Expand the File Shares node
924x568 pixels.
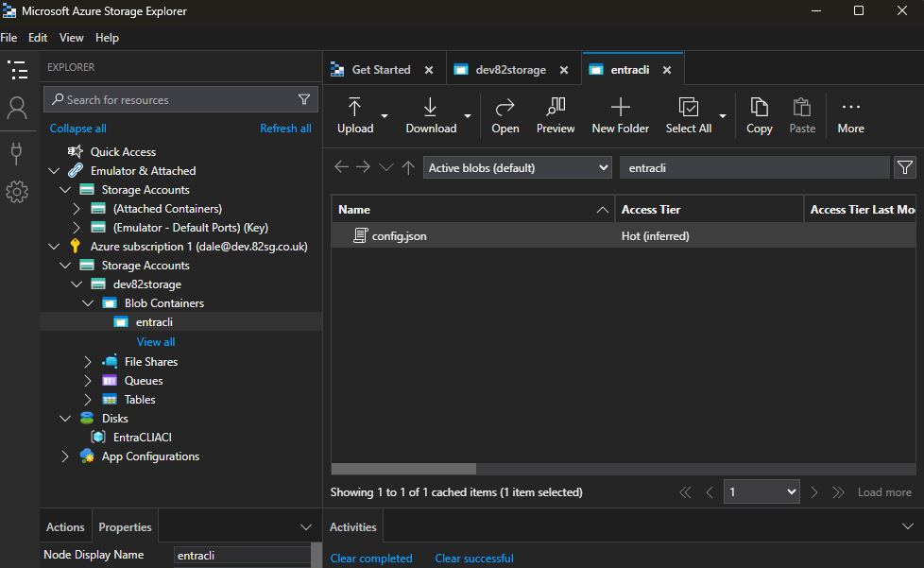[x=87, y=362]
